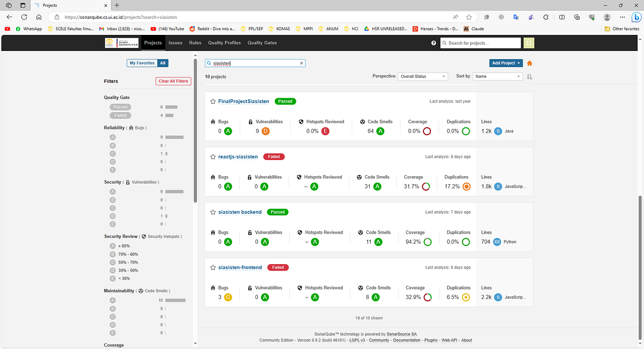The height and width of the screenshot is (349, 644).
Task: Click the Search for projects field
Action: (x=480, y=43)
